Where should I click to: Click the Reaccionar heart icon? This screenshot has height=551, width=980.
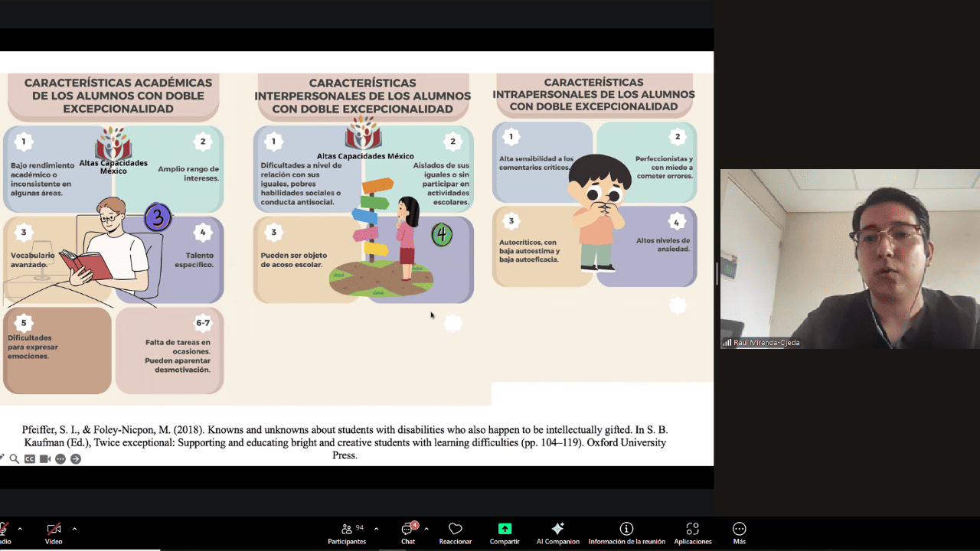(456, 532)
